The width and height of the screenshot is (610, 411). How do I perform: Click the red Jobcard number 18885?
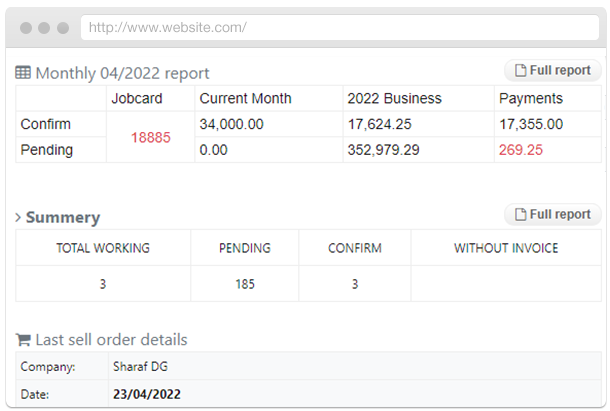tap(150, 137)
